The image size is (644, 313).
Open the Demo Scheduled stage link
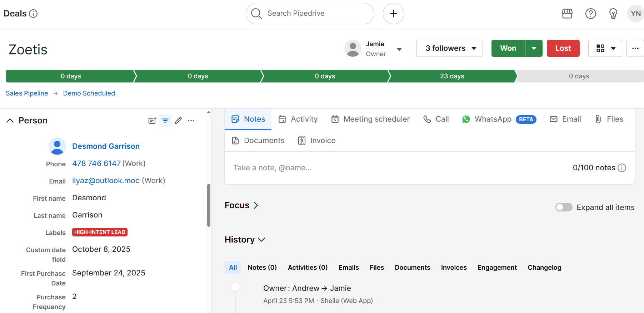point(89,93)
